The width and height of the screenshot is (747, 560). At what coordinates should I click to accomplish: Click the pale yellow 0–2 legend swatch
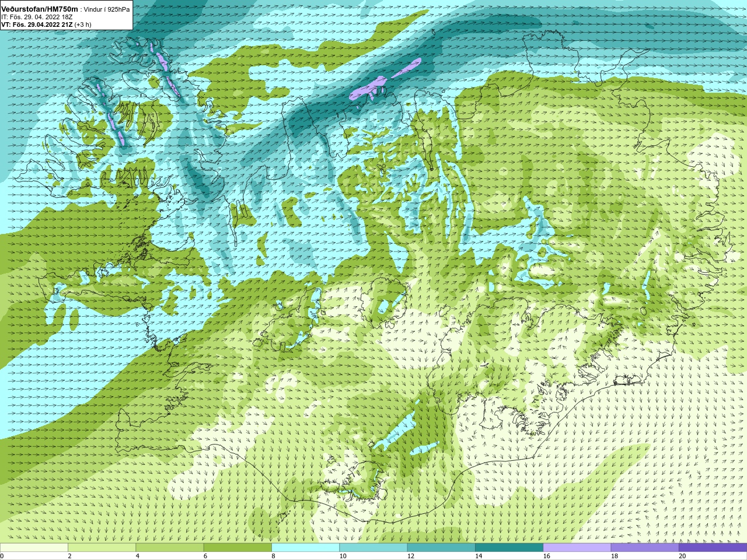[34, 547]
